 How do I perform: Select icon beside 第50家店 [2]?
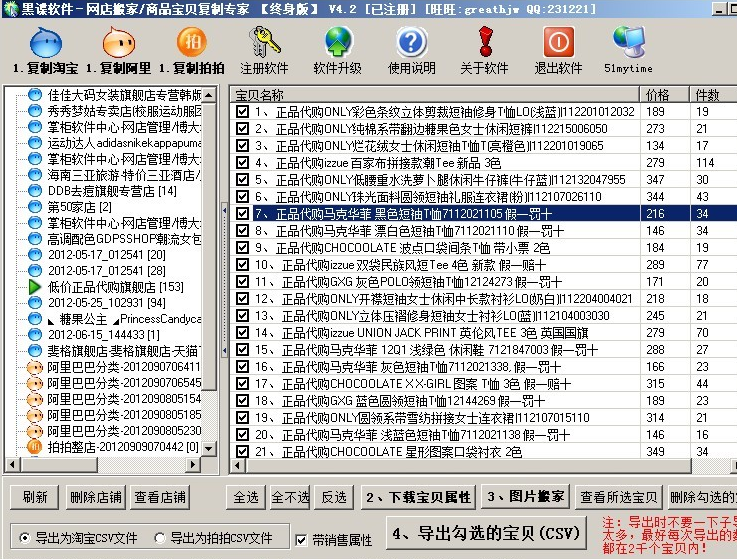click(x=35, y=207)
